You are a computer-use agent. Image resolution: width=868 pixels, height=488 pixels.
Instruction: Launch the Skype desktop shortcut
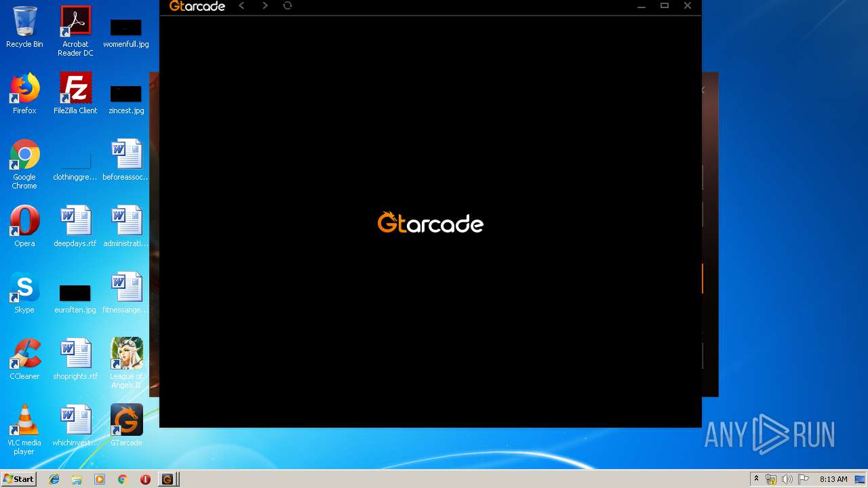point(24,293)
